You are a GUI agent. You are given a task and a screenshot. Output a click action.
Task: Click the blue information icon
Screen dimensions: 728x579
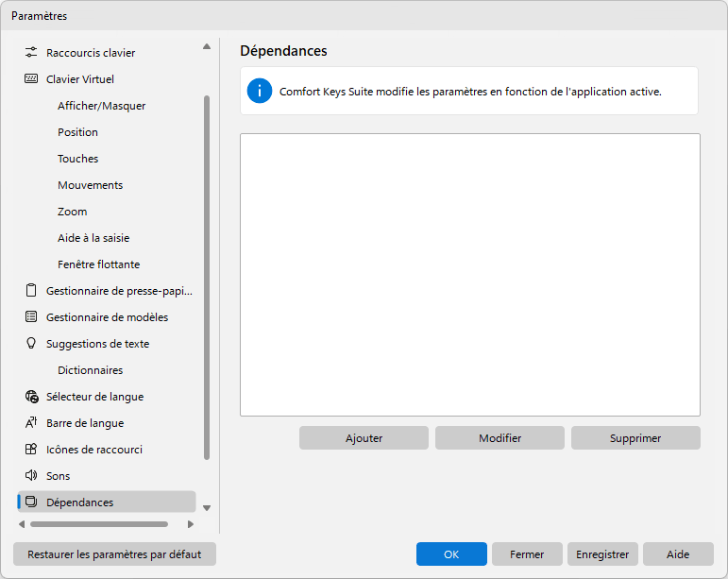[x=260, y=91]
